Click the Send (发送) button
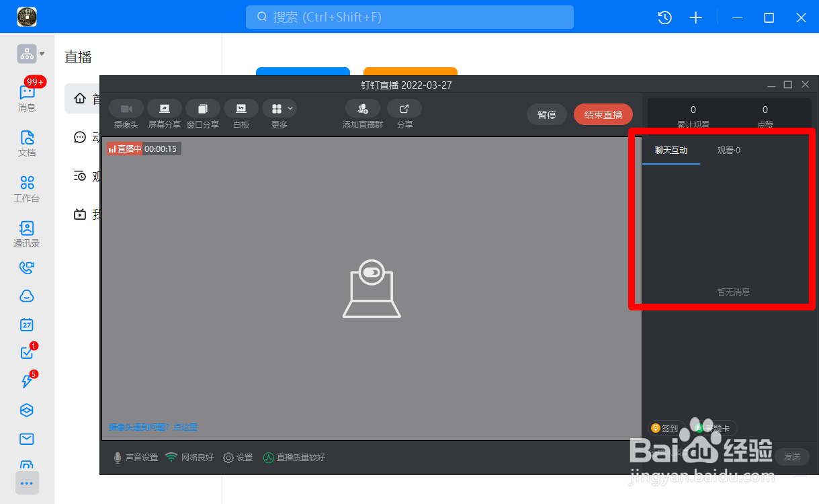Screen dimensions: 819x504 [792, 457]
